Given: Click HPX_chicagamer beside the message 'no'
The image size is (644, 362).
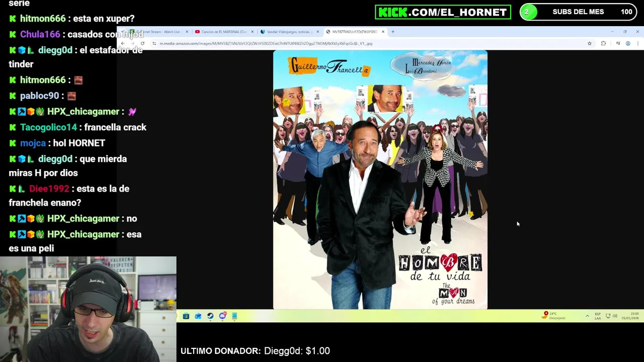Looking at the screenshot, I should 83,219.
